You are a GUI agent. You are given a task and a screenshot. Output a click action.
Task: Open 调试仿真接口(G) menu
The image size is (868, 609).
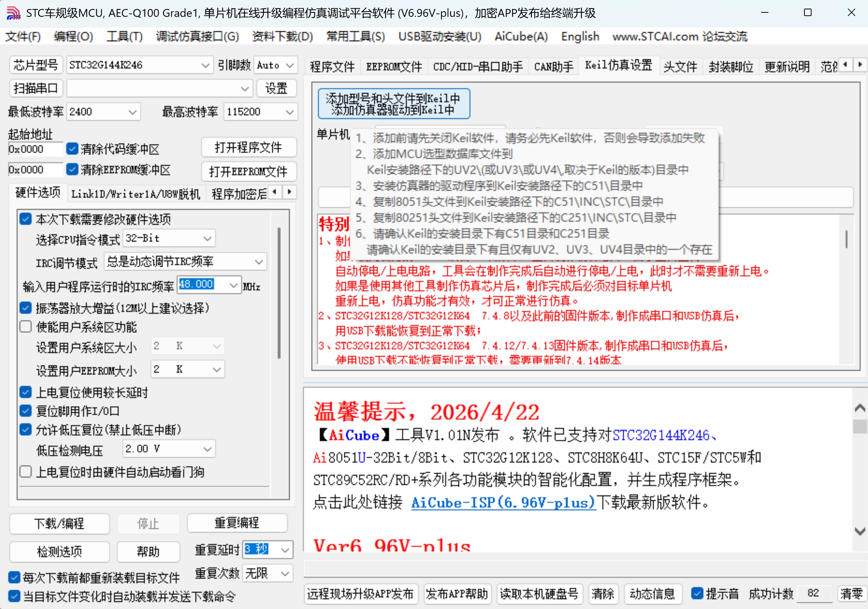[x=197, y=36]
